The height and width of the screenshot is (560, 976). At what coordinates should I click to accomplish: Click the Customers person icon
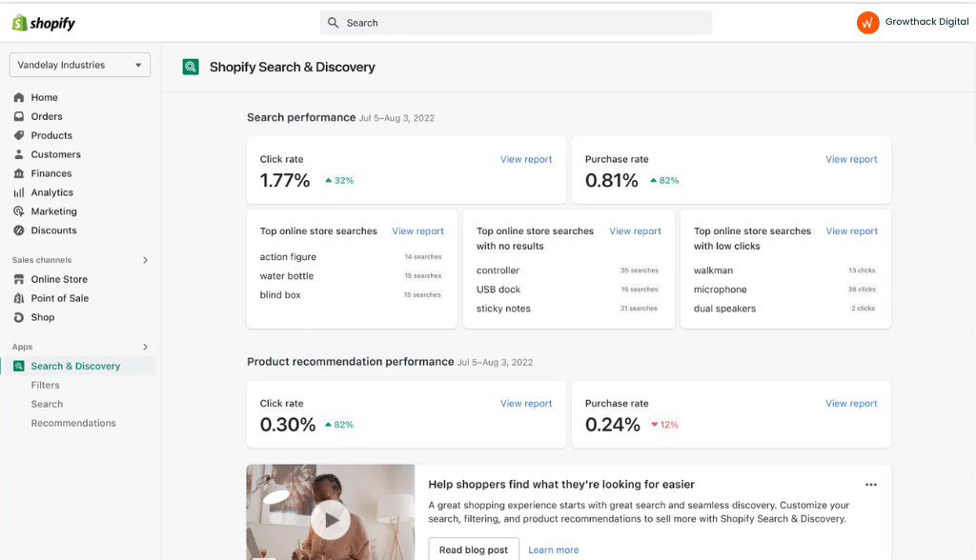[x=19, y=154]
